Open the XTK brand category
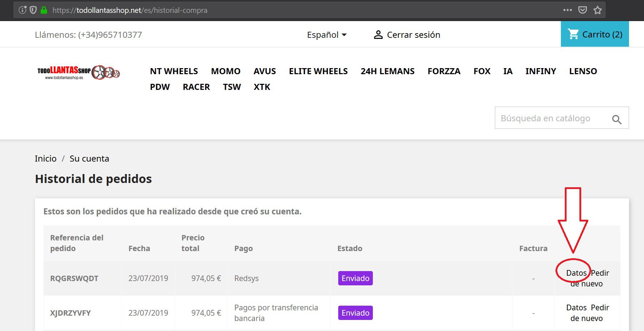This screenshot has width=644, height=331. pyautogui.click(x=262, y=87)
